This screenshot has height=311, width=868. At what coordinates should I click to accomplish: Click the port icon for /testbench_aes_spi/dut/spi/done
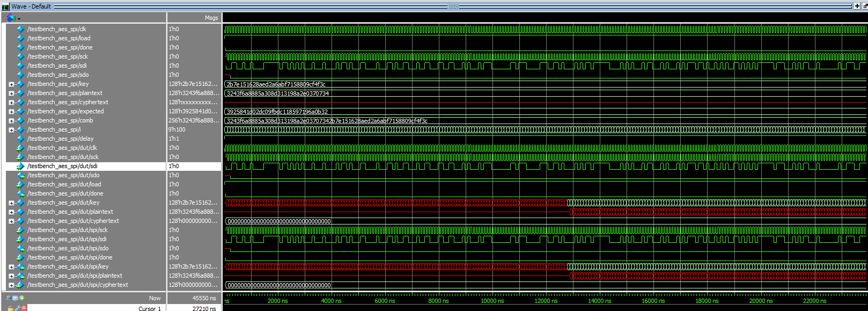click(20, 257)
